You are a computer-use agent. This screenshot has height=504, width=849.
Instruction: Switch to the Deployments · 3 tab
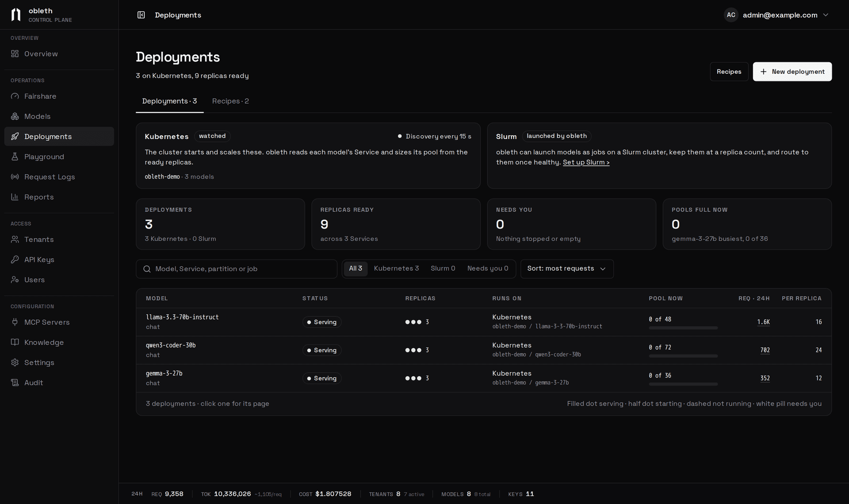(x=169, y=101)
